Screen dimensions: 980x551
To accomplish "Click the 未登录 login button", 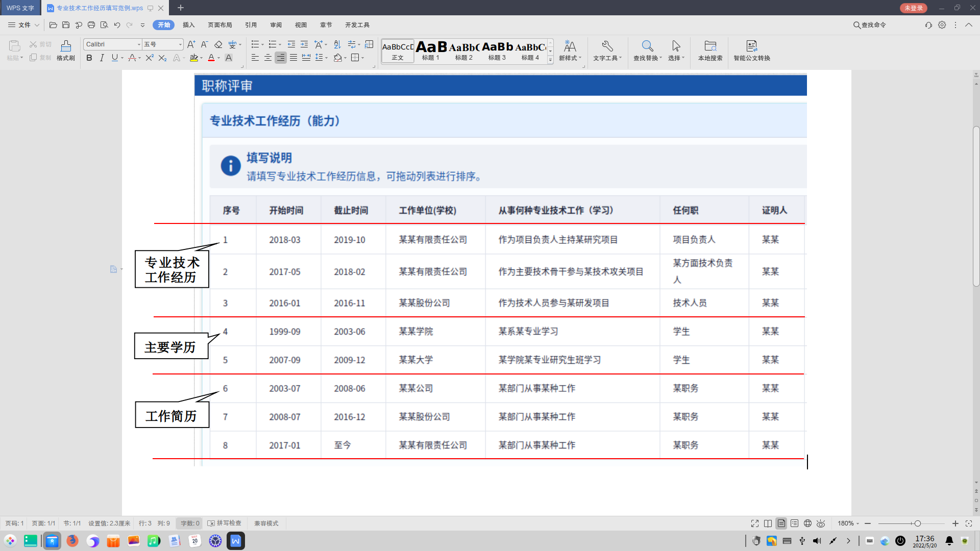I will coord(914,8).
